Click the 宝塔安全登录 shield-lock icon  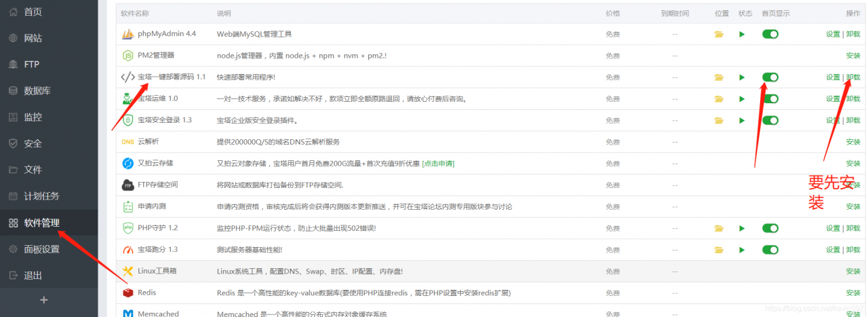point(127,120)
